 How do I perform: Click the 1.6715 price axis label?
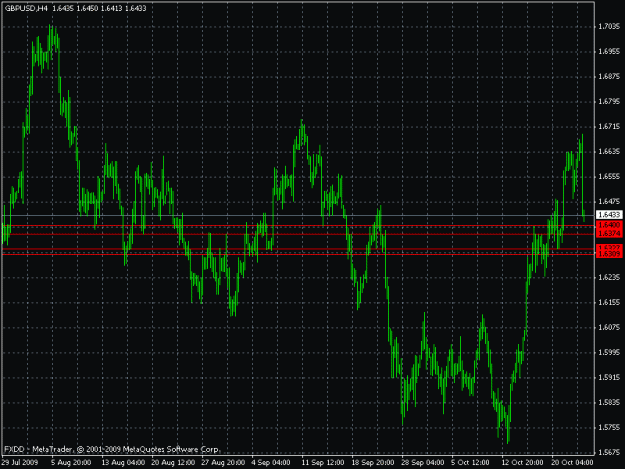(x=609, y=127)
